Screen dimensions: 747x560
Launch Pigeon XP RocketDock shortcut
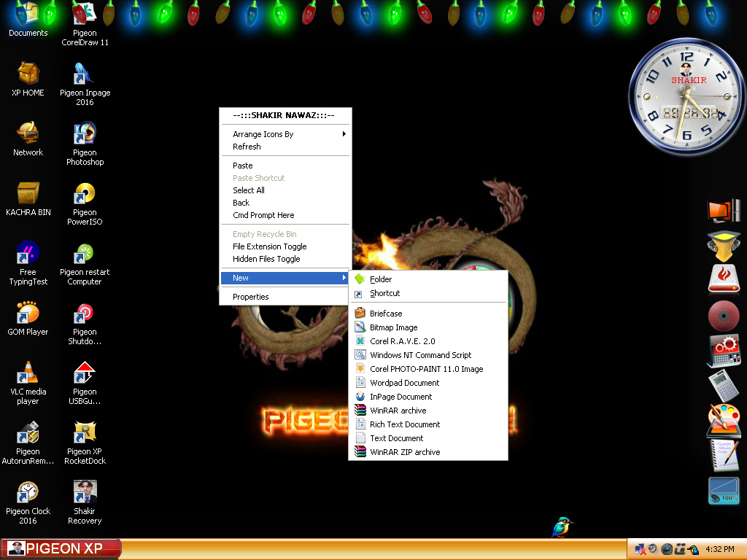tap(85, 443)
